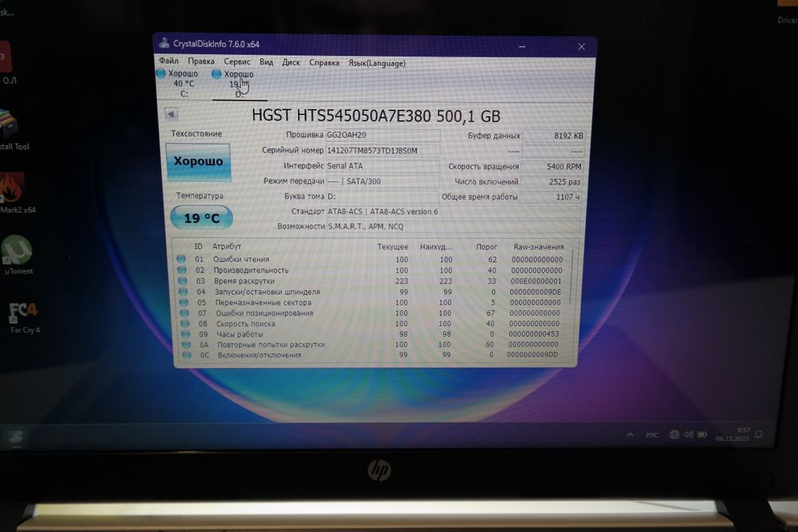Click the 5400 RPM rotation speed value
798x532 pixels.
click(x=551, y=167)
